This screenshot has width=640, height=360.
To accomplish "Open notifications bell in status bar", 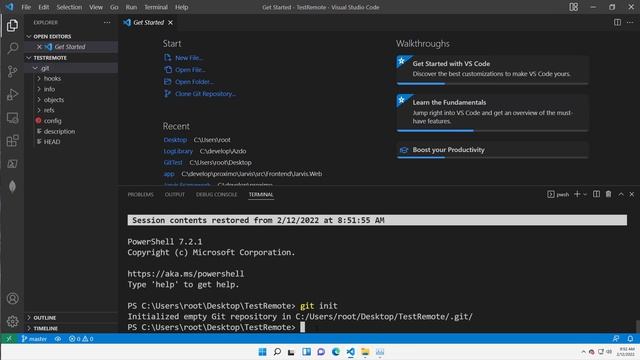I will pos(630,339).
